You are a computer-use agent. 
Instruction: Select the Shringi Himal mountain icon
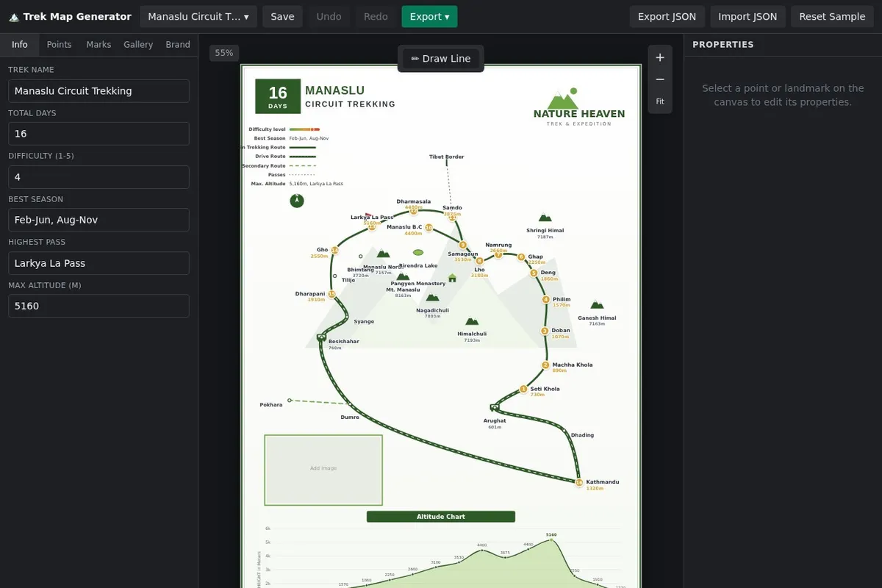[545, 218]
